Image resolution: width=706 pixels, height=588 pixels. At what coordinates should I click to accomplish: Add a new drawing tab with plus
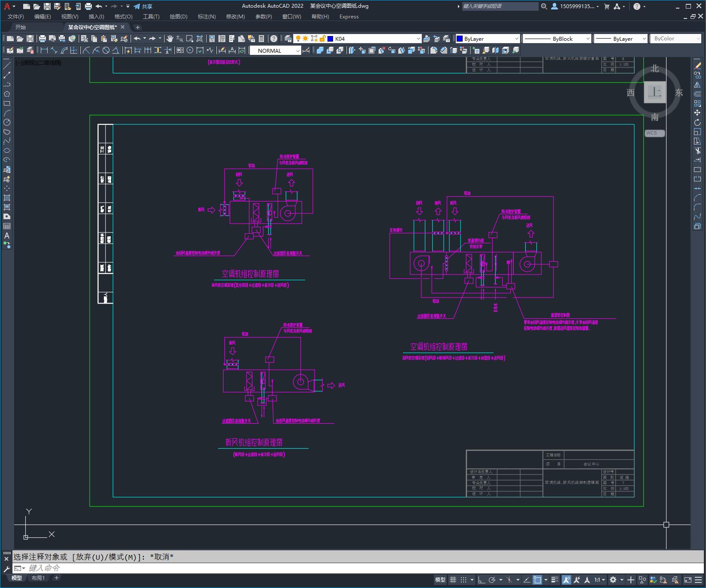tap(138, 27)
